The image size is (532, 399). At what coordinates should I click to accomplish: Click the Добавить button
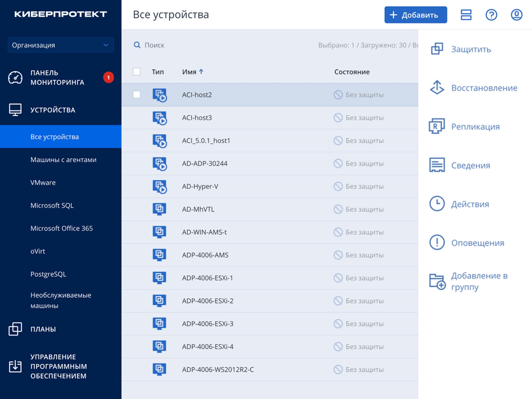click(415, 15)
